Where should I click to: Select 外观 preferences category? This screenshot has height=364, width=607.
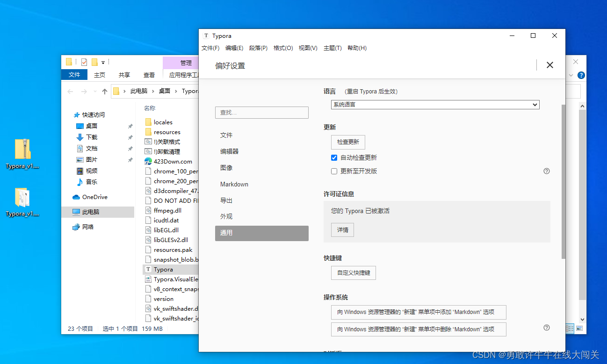[x=262, y=217]
